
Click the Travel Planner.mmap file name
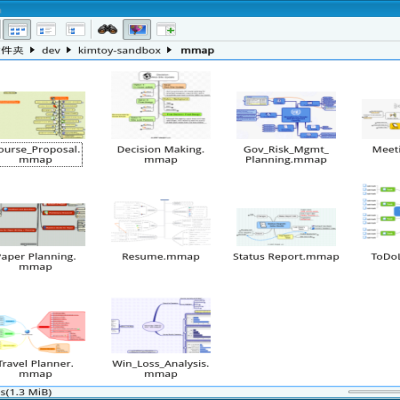[36, 369]
